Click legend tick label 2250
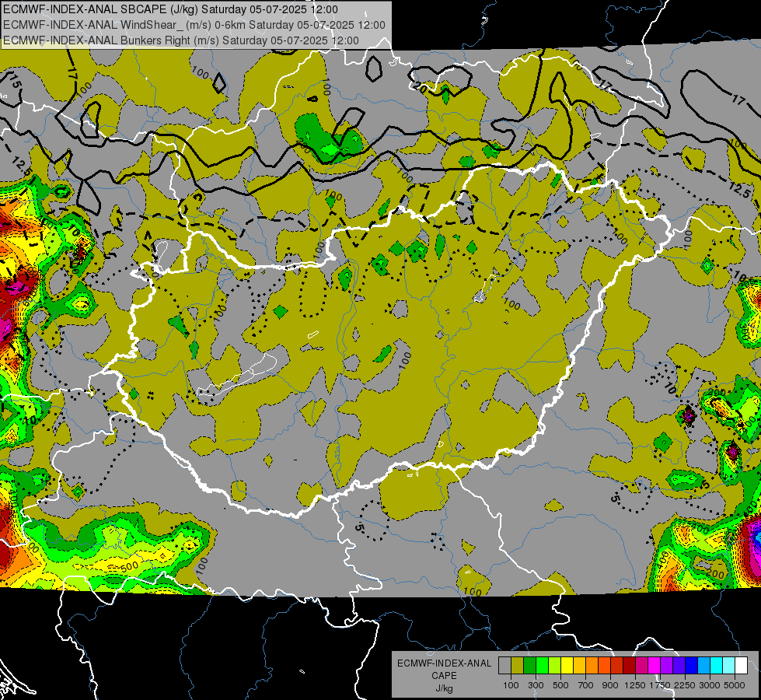Image resolution: width=761 pixels, height=700 pixels. 685,685
